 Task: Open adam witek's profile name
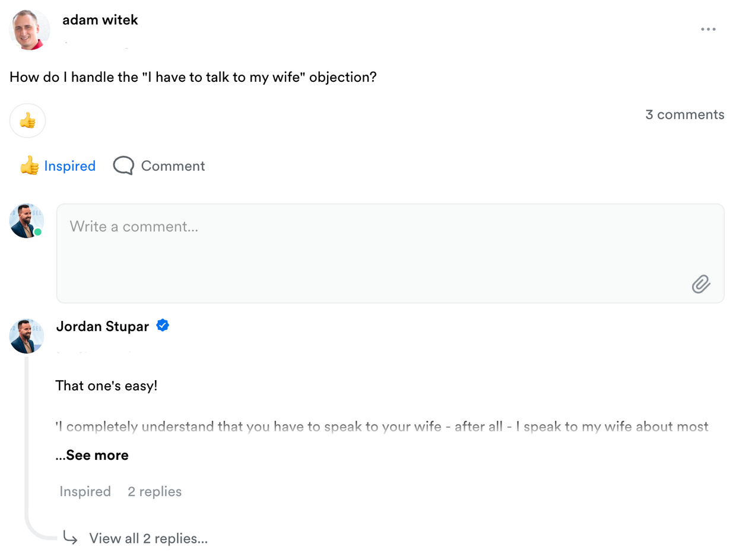(x=100, y=20)
